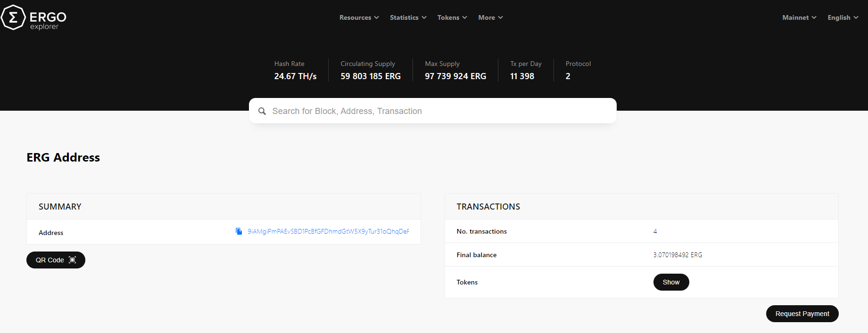
Task: Expand the Statistics menu
Action: pyautogui.click(x=408, y=17)
